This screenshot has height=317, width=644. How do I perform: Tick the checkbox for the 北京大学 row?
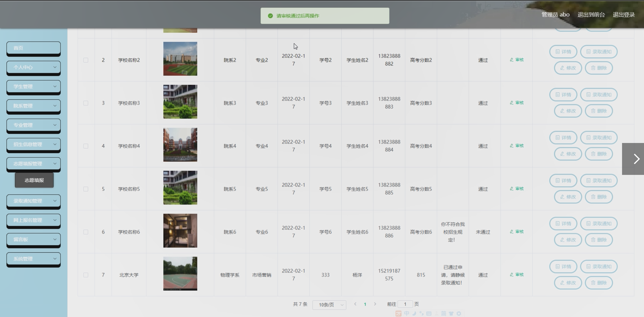[x=86, y=275]
